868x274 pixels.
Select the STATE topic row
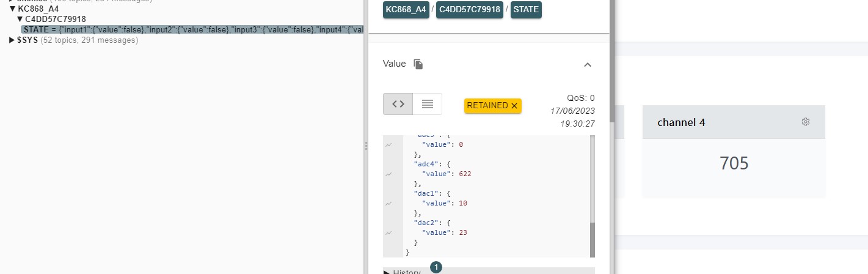(183, 29)
